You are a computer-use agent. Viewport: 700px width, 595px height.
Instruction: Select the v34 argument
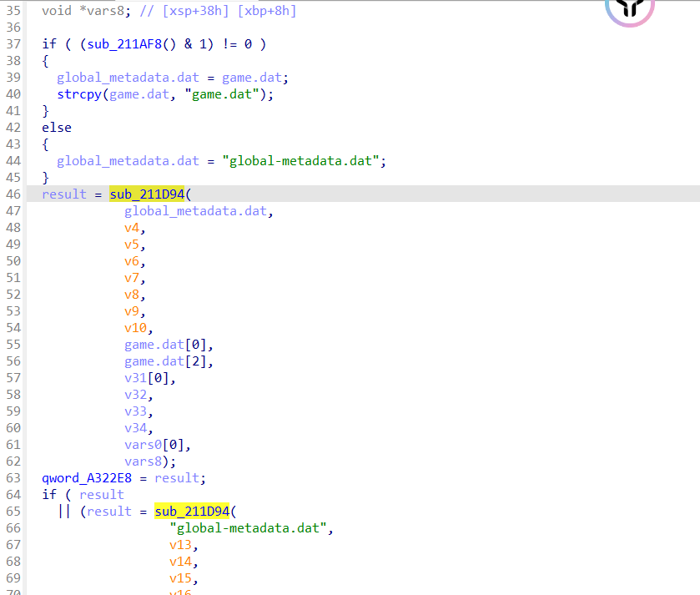(135, 427)
